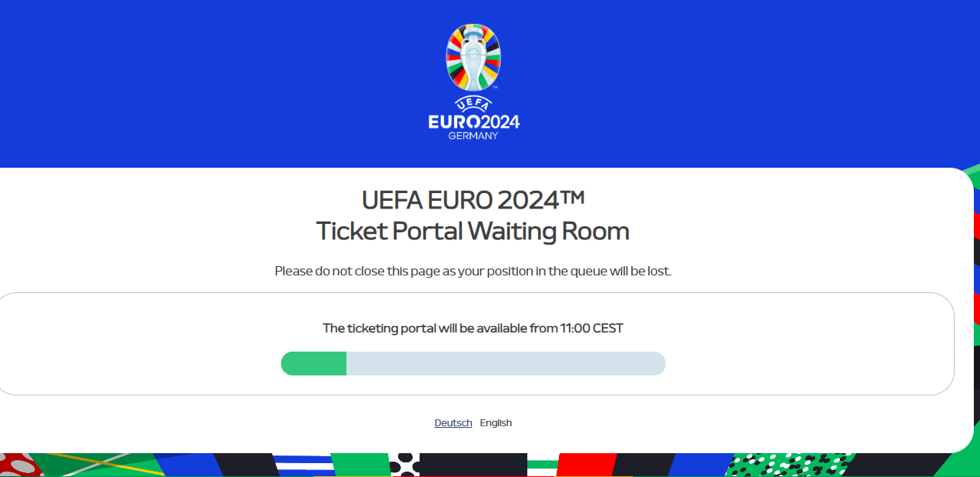Click the solid green block in the footer strip
Screen dimensions: 980x477
pos(360,465)
